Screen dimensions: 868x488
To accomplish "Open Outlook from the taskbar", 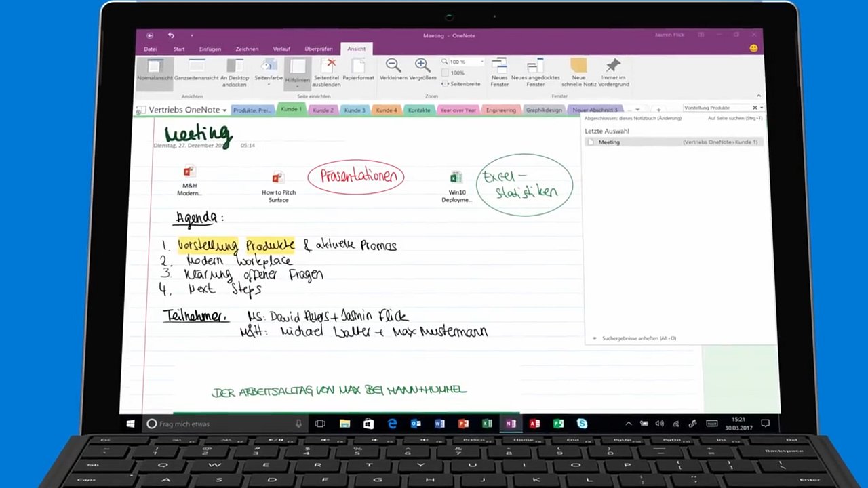I will 416,424.
